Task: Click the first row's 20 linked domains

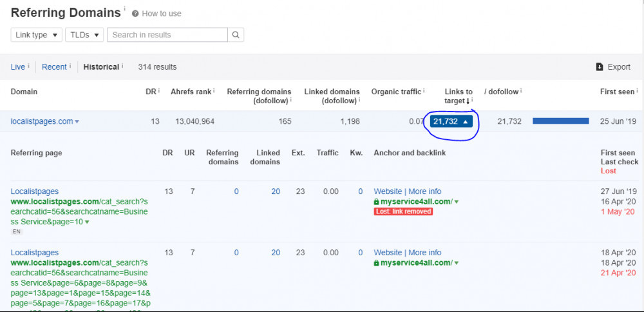Action: [x=276, y=191]
